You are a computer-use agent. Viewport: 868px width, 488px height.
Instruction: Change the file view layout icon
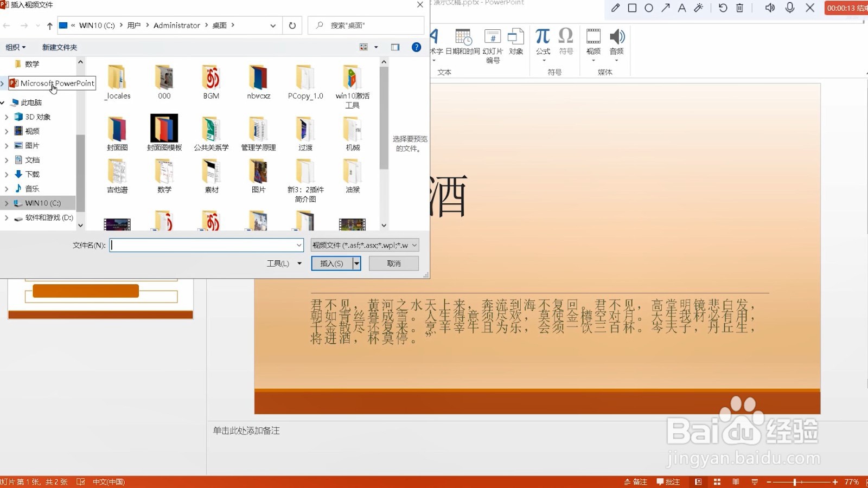(x=363, y=47)
